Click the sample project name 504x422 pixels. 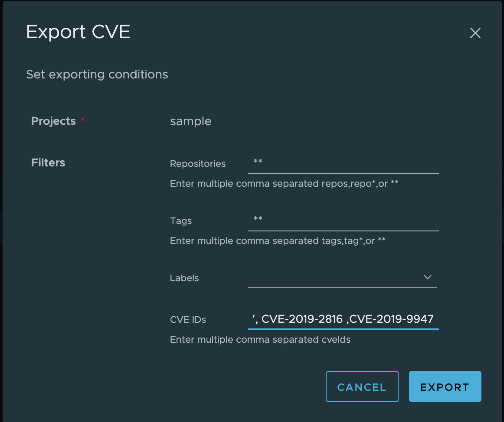(190, 121)
